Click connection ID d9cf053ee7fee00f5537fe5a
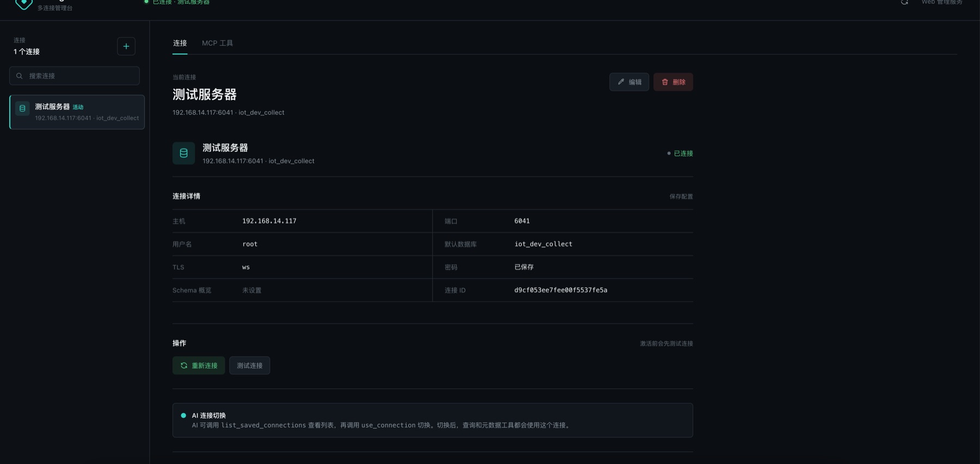The height and width of the screenshot is (464, 980). click(561, 290)
